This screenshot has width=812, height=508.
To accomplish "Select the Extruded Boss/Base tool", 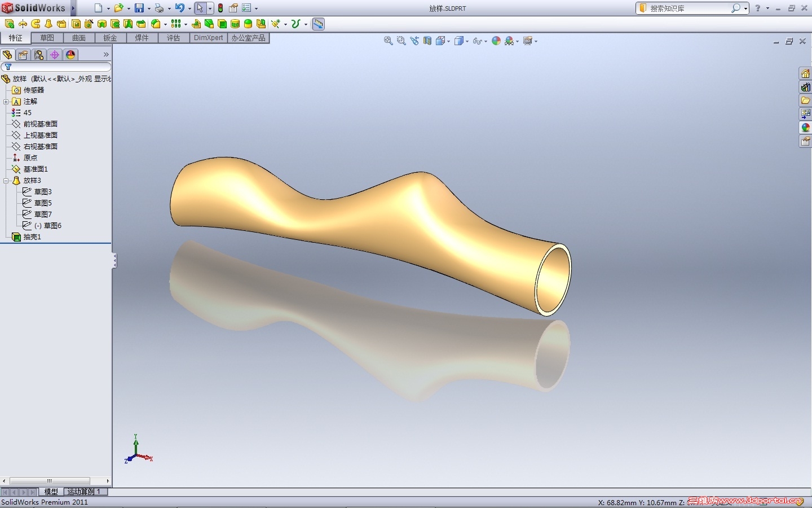I will pos(10,24).
